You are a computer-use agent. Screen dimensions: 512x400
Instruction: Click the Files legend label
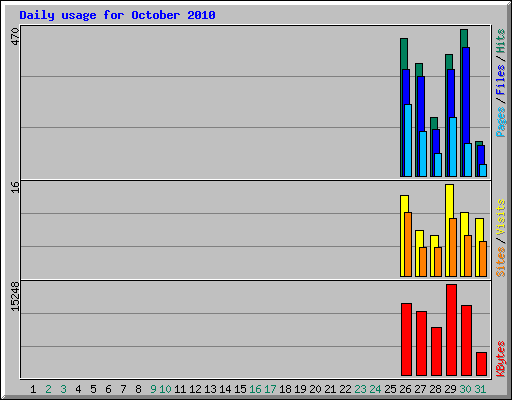pyautogui.click(x=500, y=80)
